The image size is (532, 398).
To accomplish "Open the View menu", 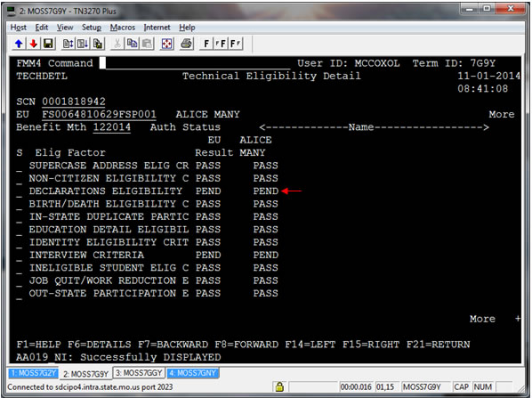I will click(x=65, y=28).
